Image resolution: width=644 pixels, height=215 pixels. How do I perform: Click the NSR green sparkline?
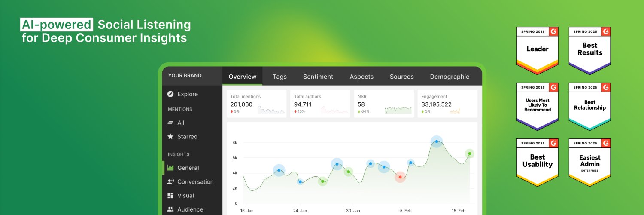(398, 110)
